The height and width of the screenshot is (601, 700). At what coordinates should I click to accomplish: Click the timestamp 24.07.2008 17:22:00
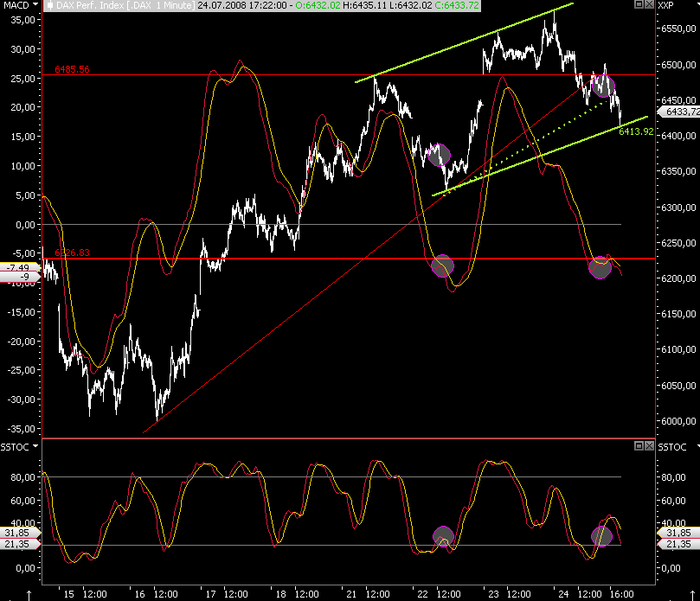[x=242, y=5]
